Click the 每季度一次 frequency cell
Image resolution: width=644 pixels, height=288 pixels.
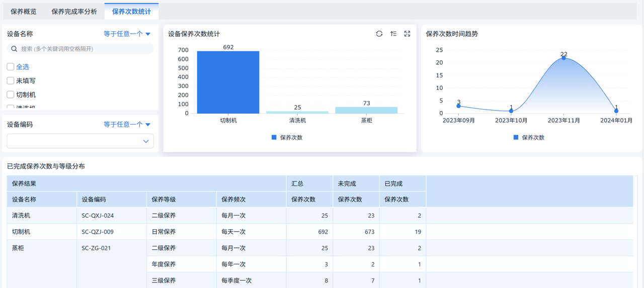(252, 280)
